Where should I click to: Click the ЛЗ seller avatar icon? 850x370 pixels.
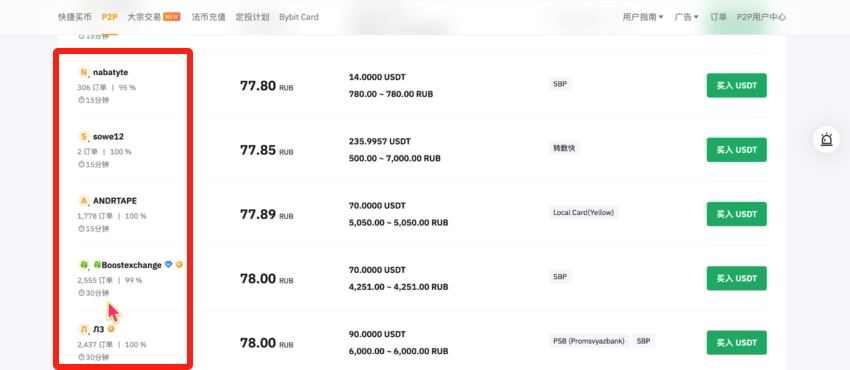83,329
